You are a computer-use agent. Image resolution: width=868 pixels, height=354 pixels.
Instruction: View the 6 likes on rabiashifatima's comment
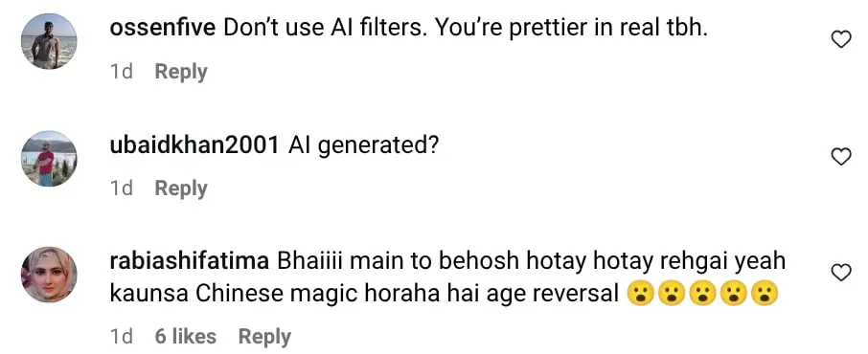(186, 337)
